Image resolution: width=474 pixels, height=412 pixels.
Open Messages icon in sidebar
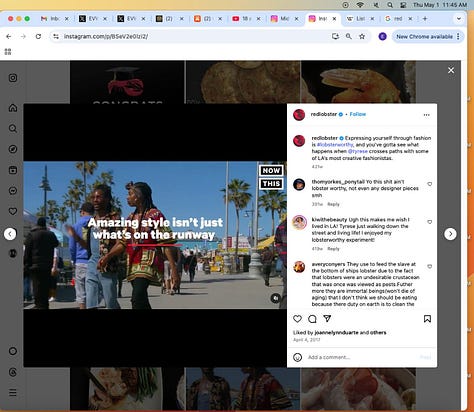[13, 191]
